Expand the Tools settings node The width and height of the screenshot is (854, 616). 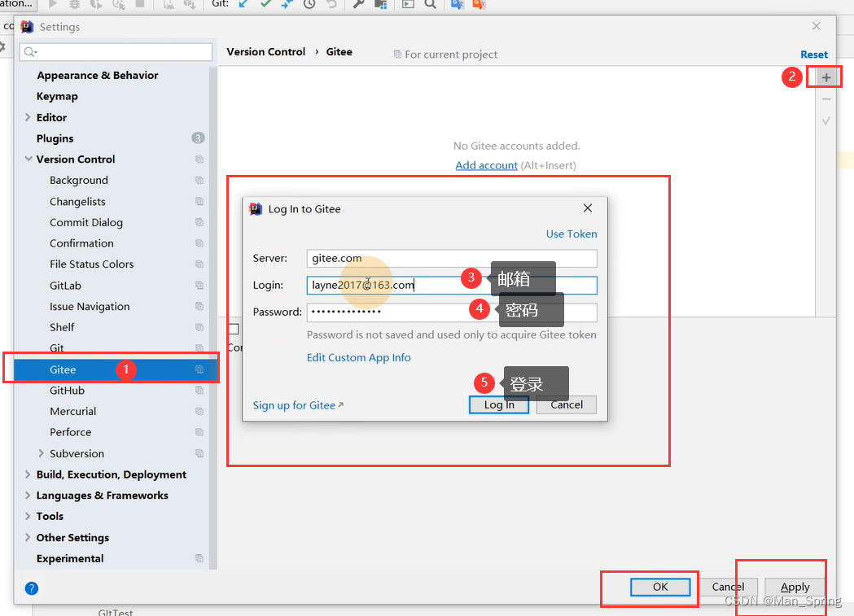[x=27, y=516]
